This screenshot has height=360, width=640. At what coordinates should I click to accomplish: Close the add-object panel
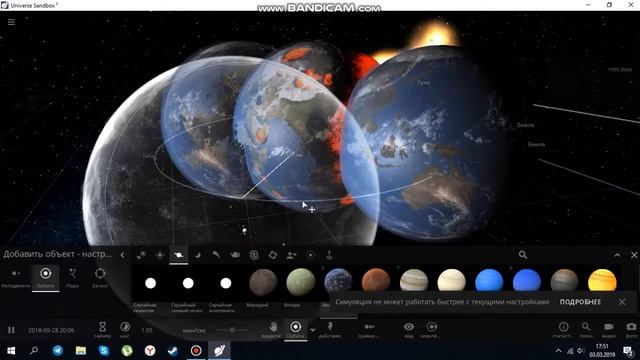634,255
